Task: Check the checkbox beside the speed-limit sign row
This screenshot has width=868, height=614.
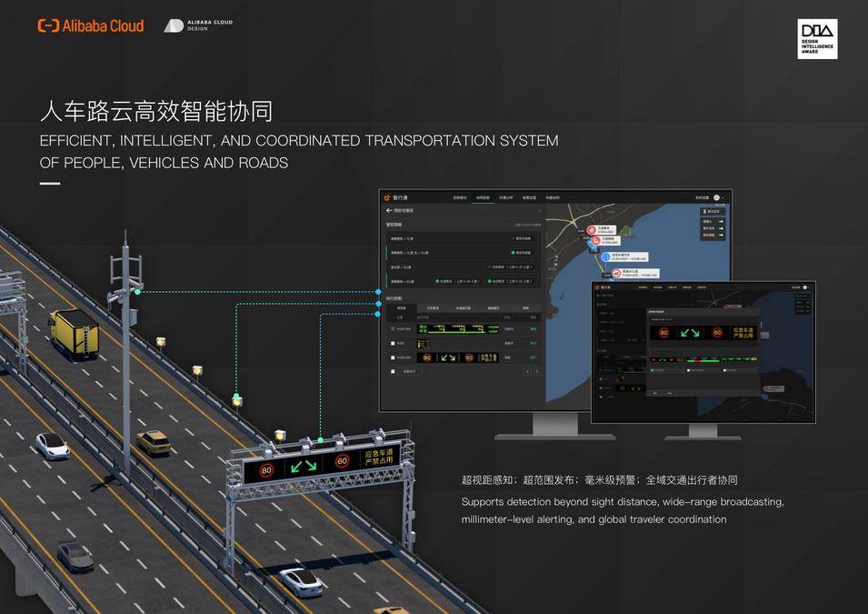Action: click(393, 358)
